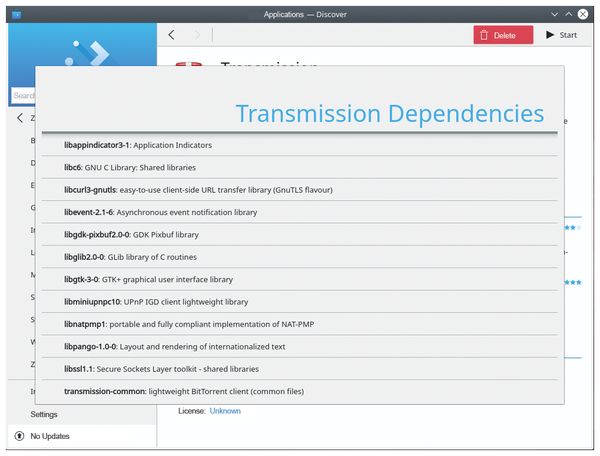The image size is (600, 456).
Task: Click the Discover app icon in title bar
Action: 16,15
